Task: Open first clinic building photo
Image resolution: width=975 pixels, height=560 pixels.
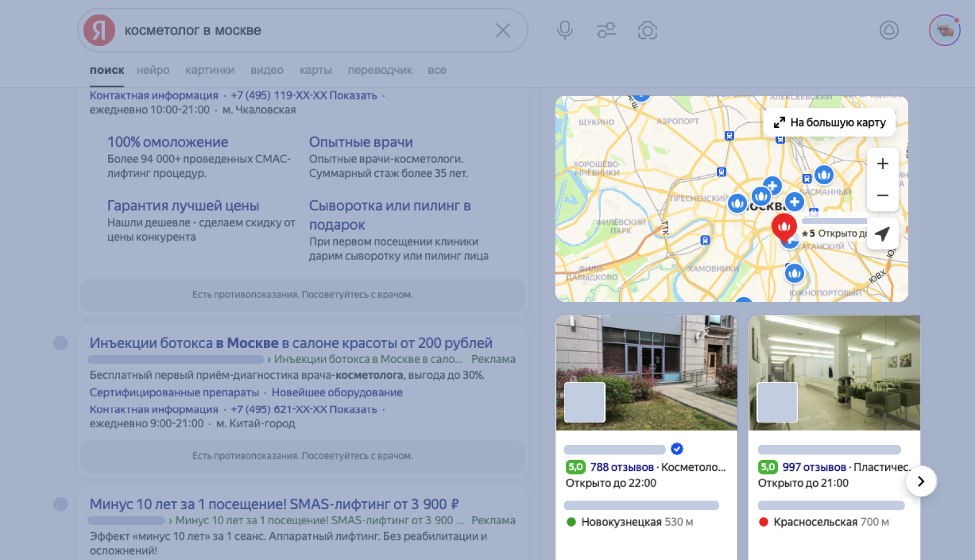Action: [646, 373]
